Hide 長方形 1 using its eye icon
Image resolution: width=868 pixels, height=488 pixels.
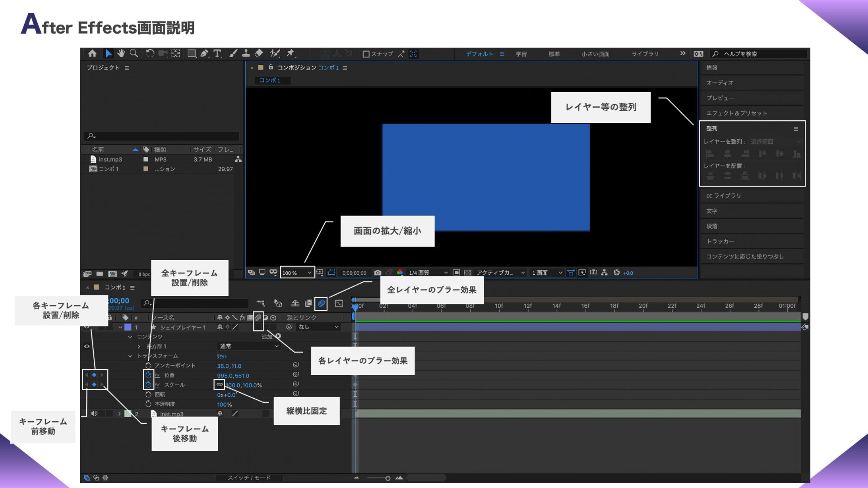[x=87, y=346]
